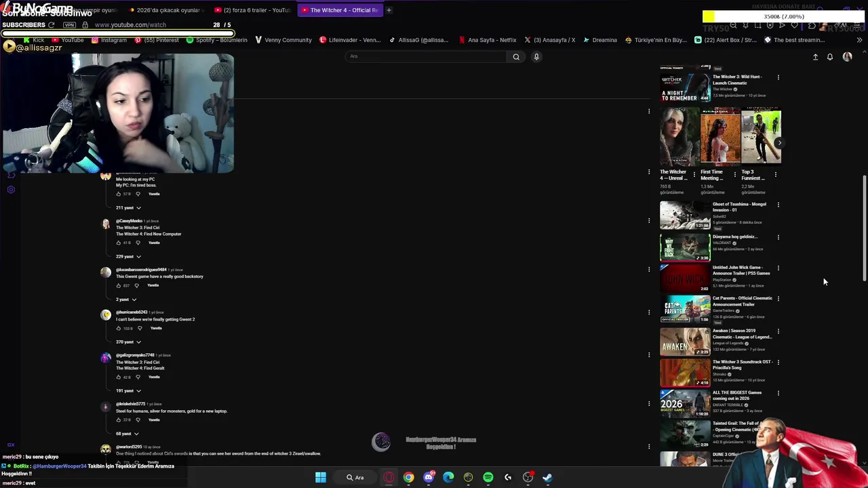Click the VPN badge in address bar
The height and width of the screenshot is (488, 868).
(69, 25)
